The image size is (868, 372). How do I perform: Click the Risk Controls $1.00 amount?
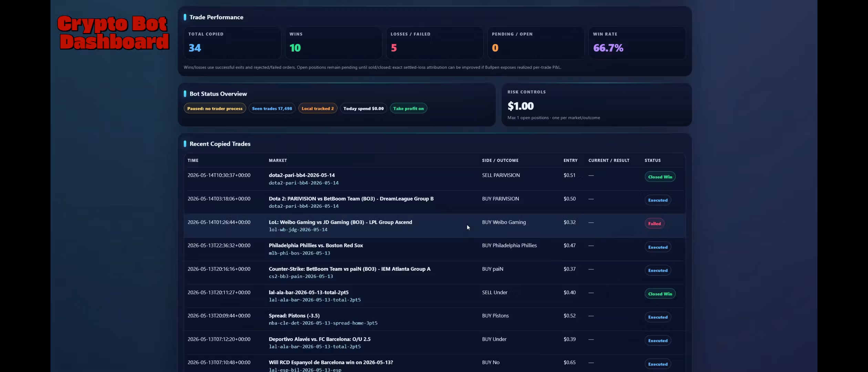click(x=520, y=106)
